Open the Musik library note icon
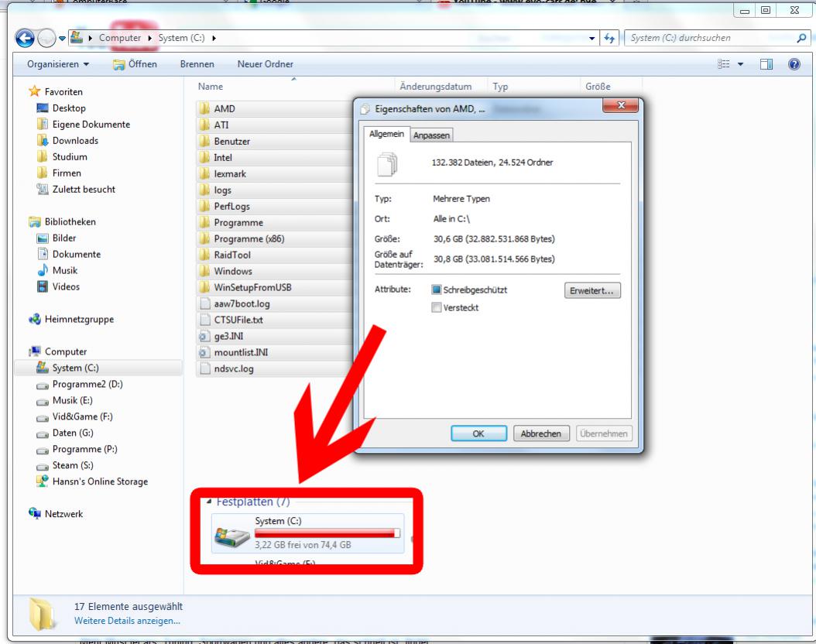The image size is (816, 644). [42, 270]
